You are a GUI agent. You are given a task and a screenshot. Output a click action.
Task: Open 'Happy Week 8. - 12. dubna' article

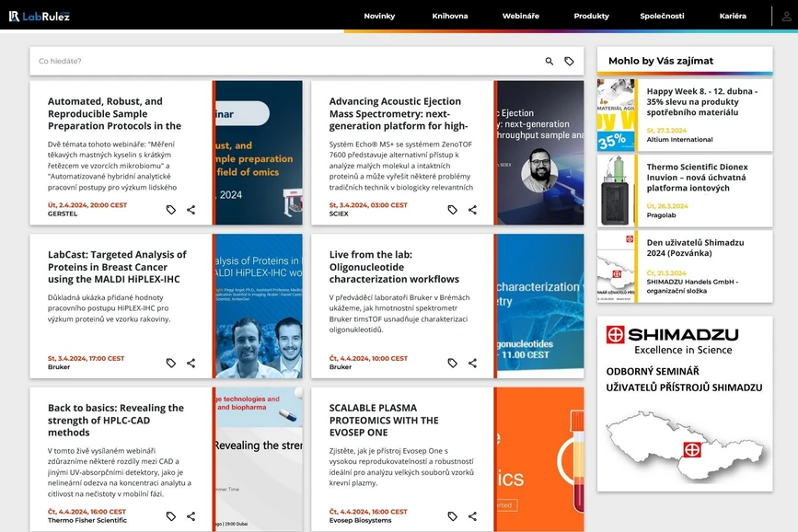(x=701, y=102)
